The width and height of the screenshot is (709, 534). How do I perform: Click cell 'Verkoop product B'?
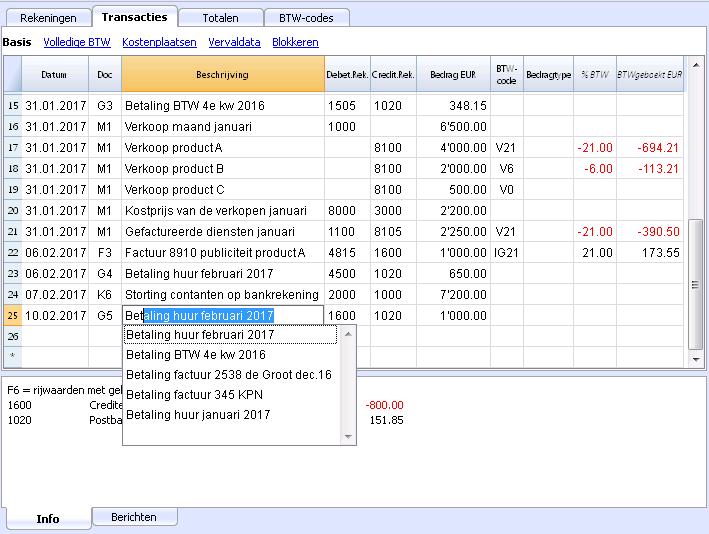pos(223,169)
